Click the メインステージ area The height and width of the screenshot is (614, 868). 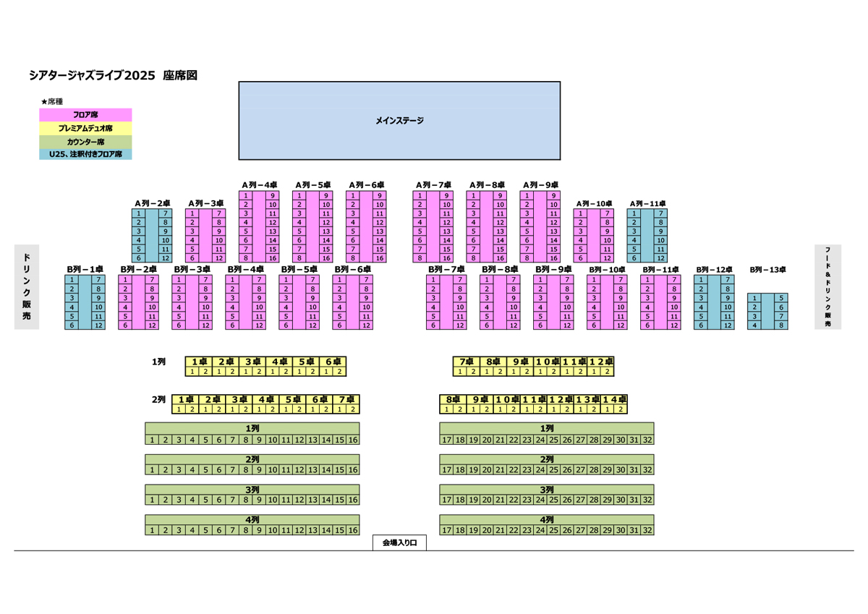399,120
